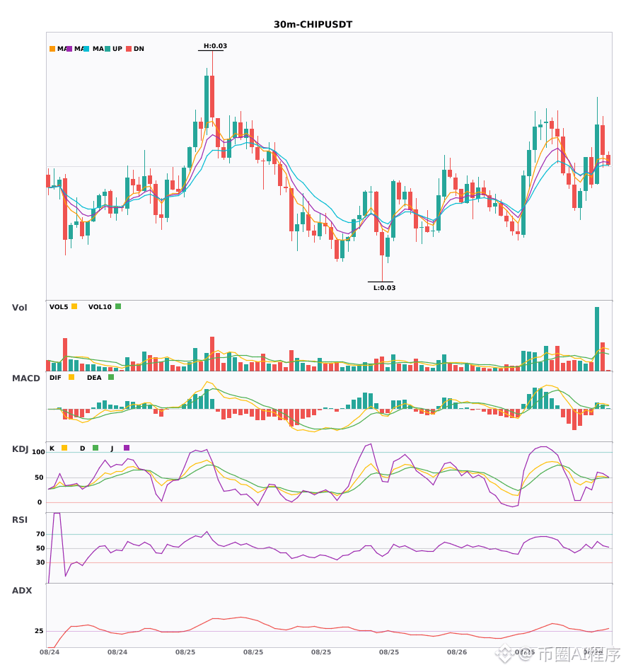The width and height of the screenshot is (626, 672).
Task: Click the DEA legend text
Action: 94,378
